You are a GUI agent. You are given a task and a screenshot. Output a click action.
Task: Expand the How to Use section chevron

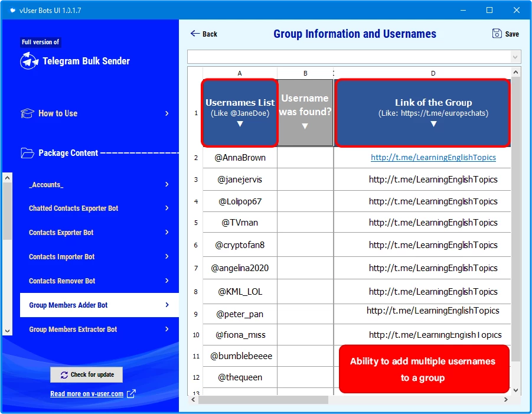pos(167,113)
